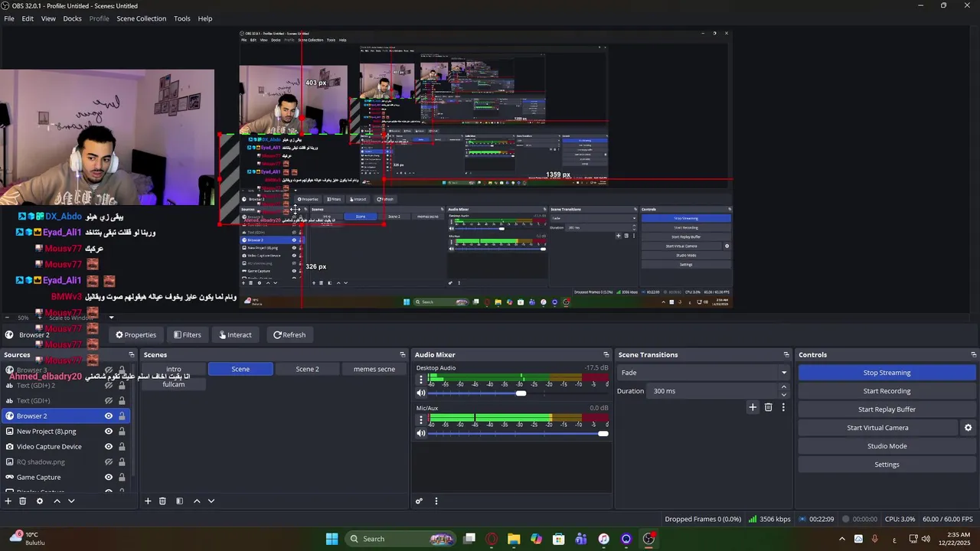980x551 pixels.
Task: Hide the Browser 2 source
Action: [109, 416]
